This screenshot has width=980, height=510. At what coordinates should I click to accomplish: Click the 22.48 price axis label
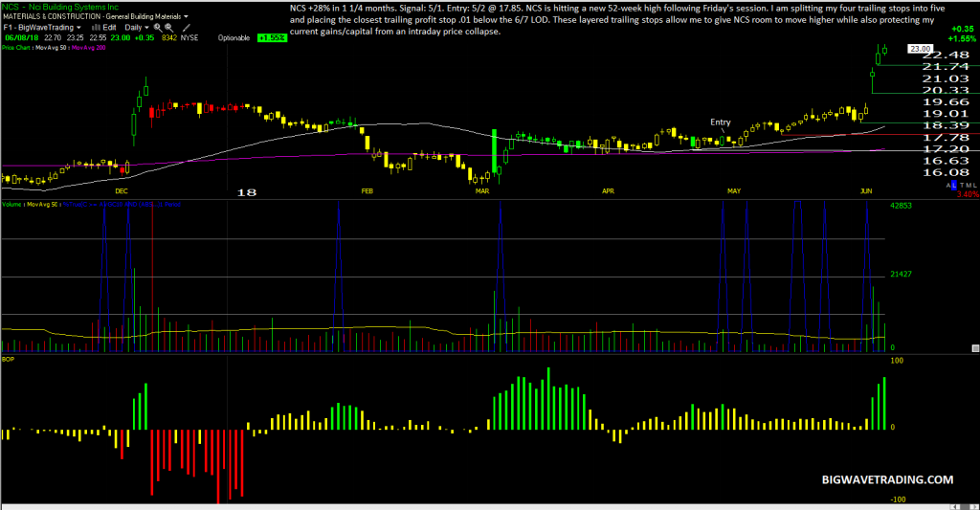946,55
